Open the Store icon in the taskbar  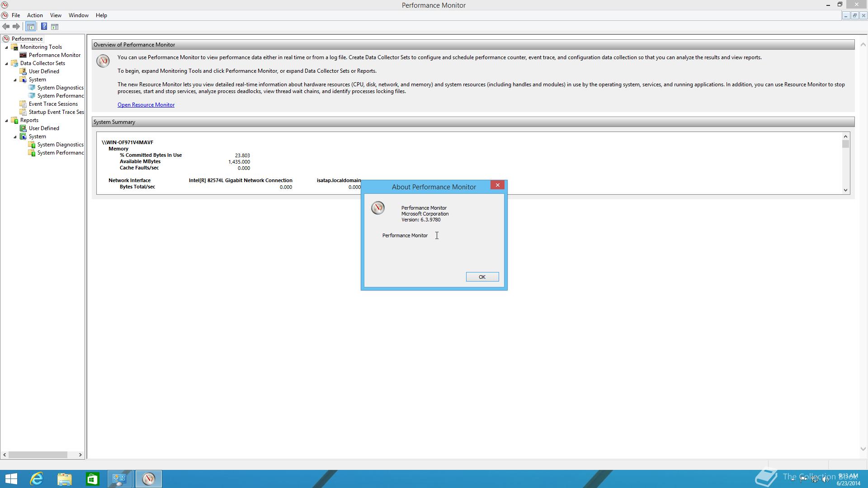pyautogui.click(x=92, y=479)
